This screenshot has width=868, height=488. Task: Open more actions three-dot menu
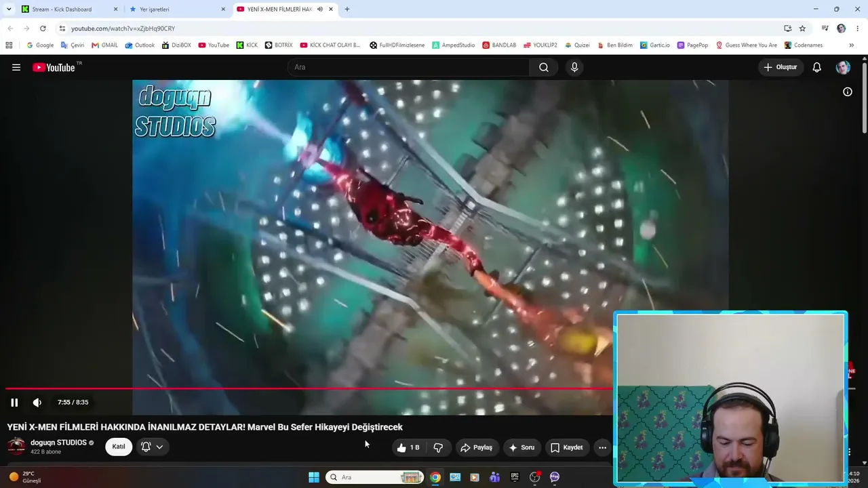point(602,447)
